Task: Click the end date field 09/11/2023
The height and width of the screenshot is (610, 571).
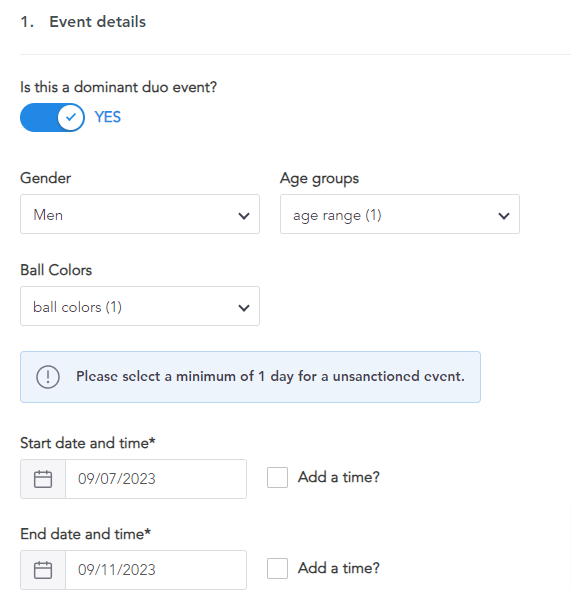Action: pos(156,570)
